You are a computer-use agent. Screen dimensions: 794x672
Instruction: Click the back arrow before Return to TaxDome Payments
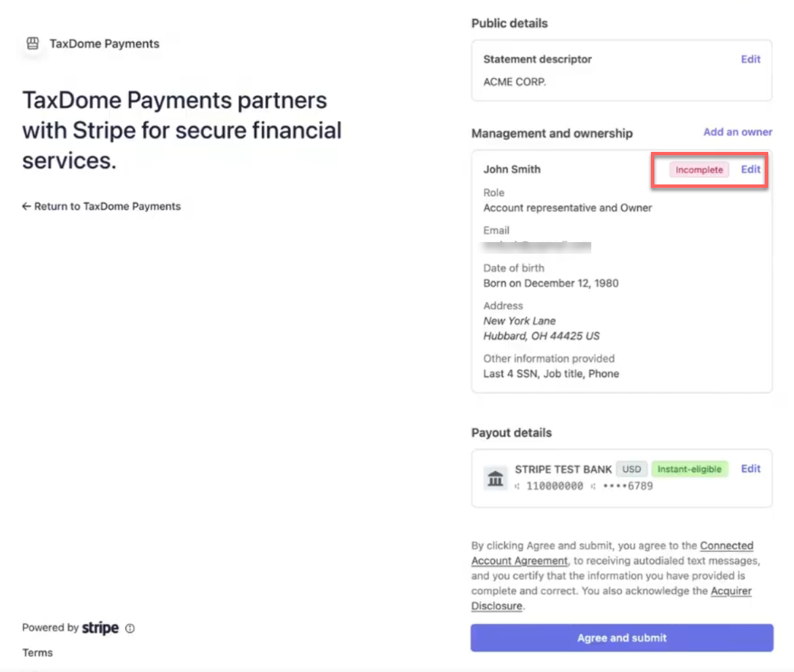pos(26,206)
